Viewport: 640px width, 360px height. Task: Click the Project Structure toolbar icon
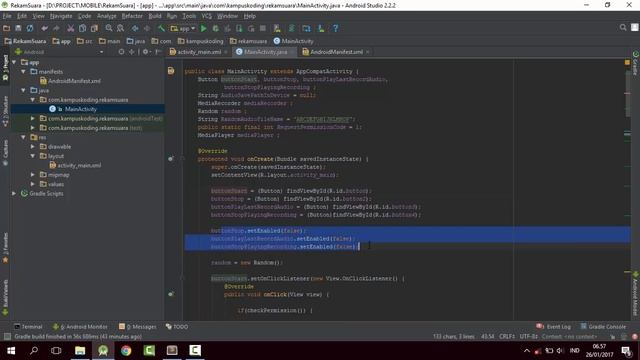(x=306, y=28)
